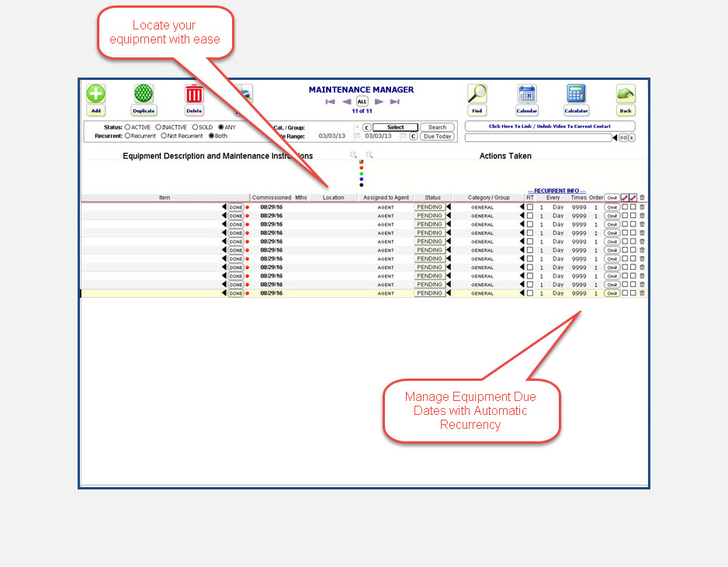Open the Status dropdown arrow of first row

449,207
